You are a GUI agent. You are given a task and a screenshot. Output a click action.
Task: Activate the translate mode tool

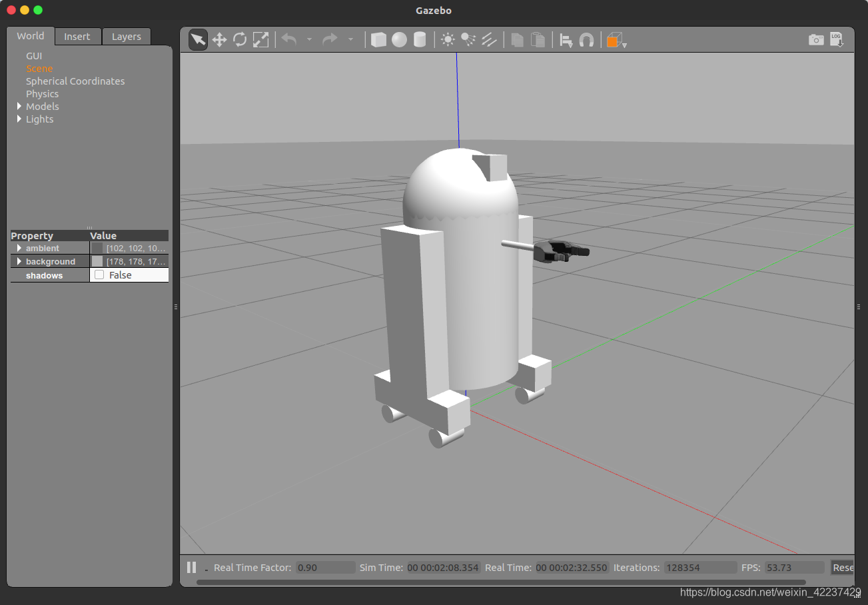click(x=219, y=40)
